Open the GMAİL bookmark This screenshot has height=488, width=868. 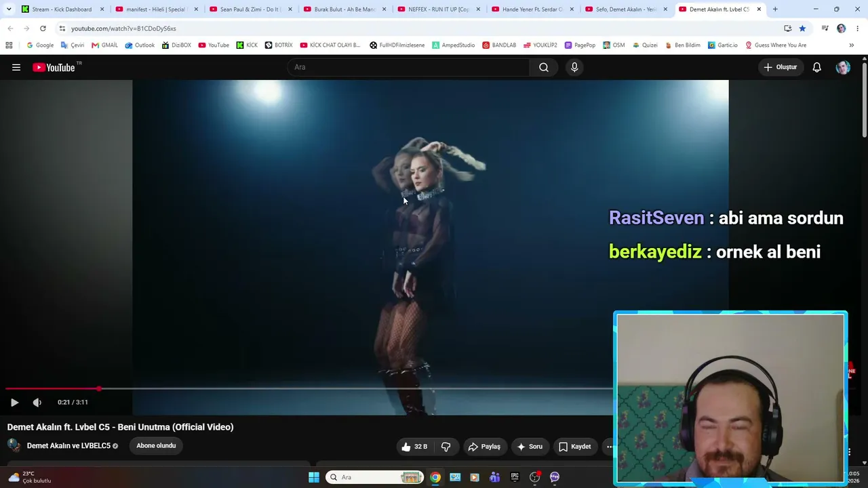coord(104,45)
